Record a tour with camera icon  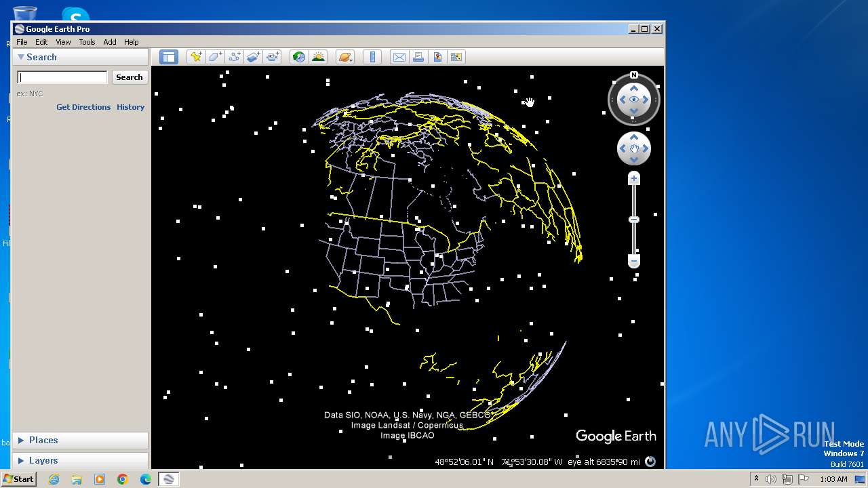[x=272, y=57]
